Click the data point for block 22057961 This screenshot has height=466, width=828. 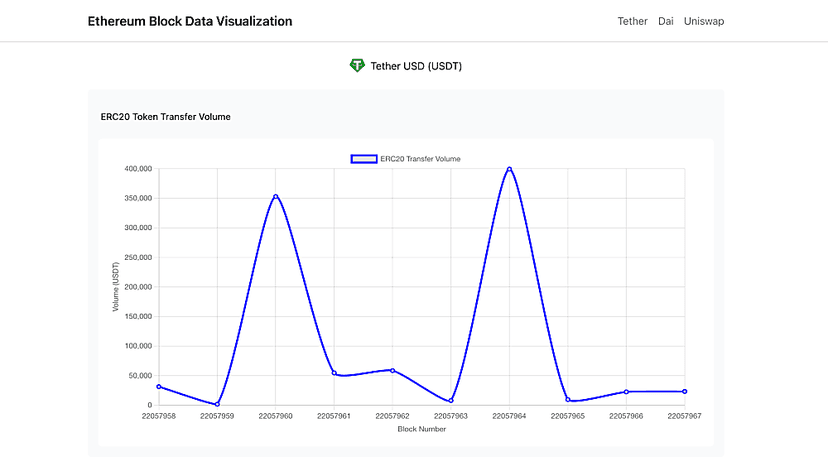(x=334, y=373)
